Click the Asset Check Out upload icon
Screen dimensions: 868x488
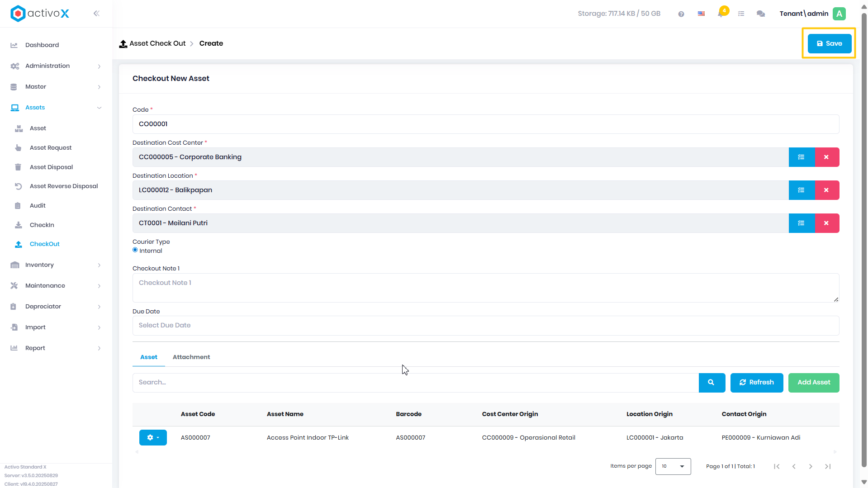[x=123, y=44]
